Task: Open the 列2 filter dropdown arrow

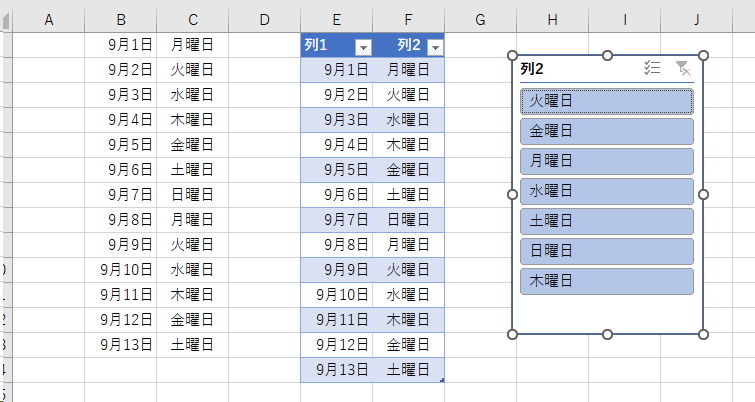Action: click(x=434, y=47)
